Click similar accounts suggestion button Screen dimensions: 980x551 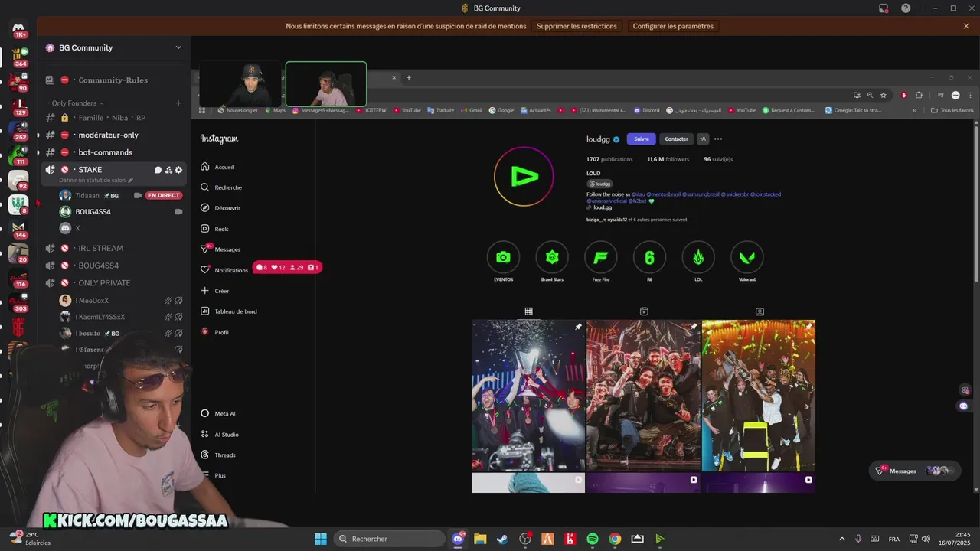coord(703,139)
